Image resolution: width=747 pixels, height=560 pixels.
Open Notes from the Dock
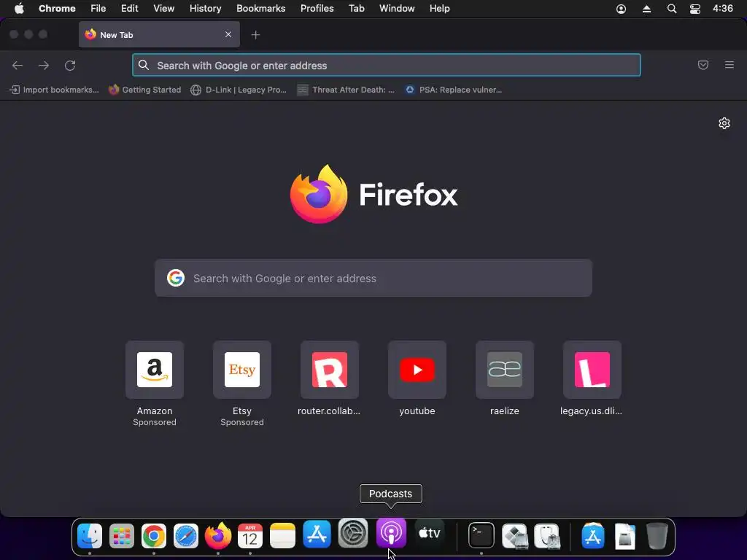tap(282, 536)
